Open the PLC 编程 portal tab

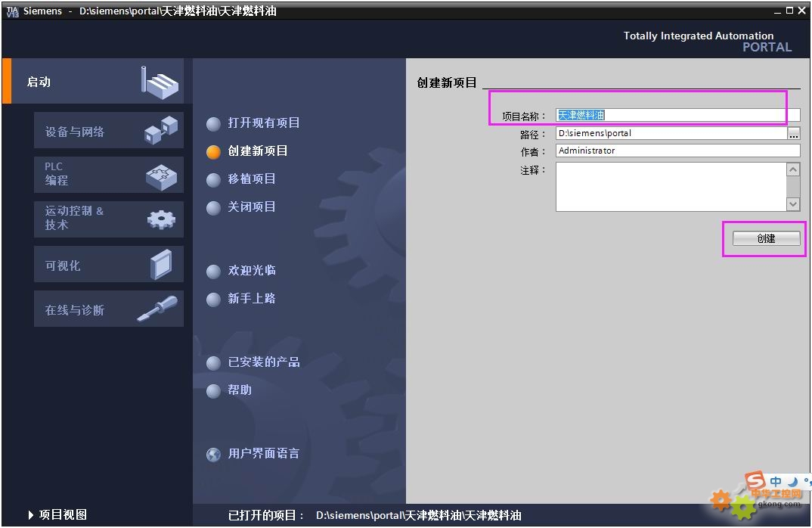(109, 175)
